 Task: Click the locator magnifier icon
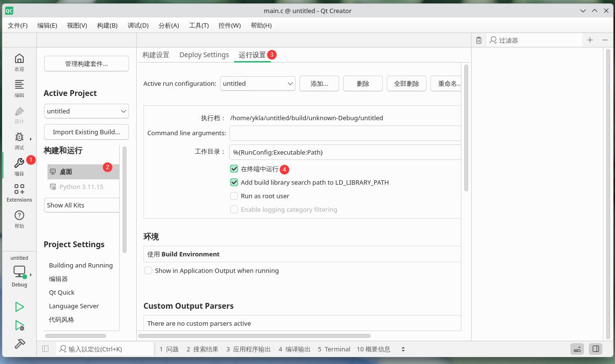pos(63,349)
